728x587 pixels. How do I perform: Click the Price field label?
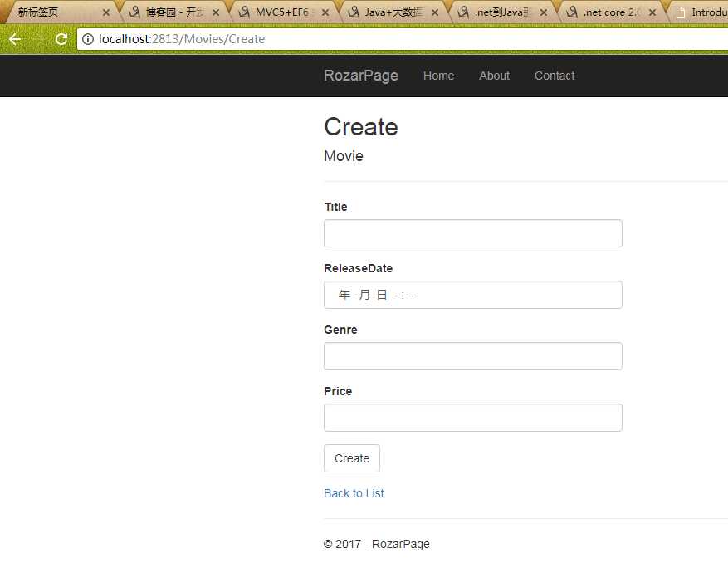point(338,391)
